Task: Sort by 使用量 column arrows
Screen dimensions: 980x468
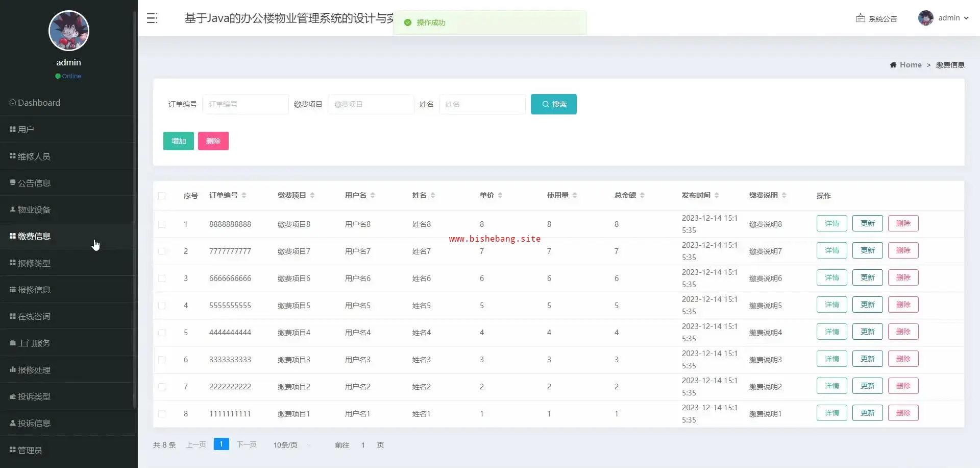Action: click(575, 195)
